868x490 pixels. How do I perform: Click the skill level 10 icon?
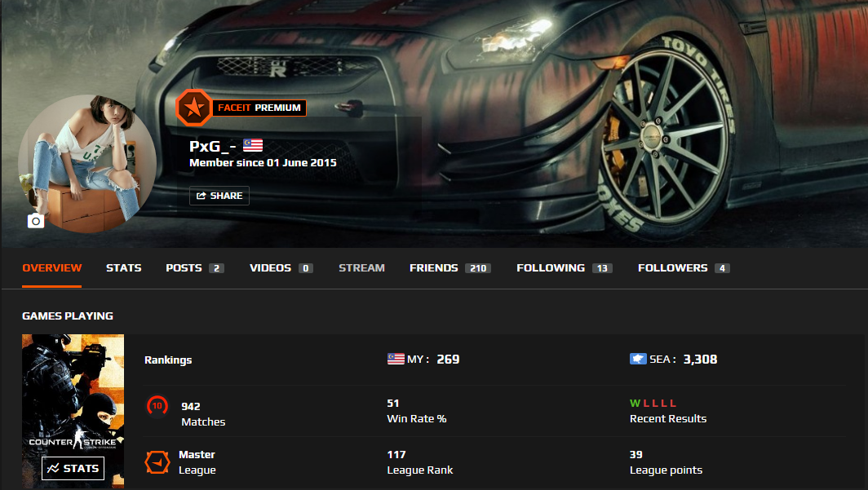(x=157, y=406)
